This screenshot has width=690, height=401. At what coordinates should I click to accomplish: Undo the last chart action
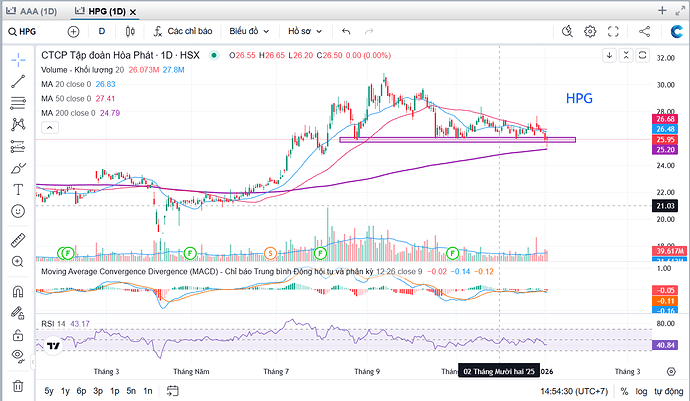346,31
